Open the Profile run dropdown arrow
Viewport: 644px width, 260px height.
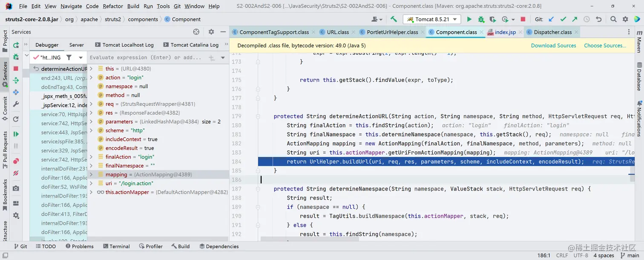[x=513, y=19]
